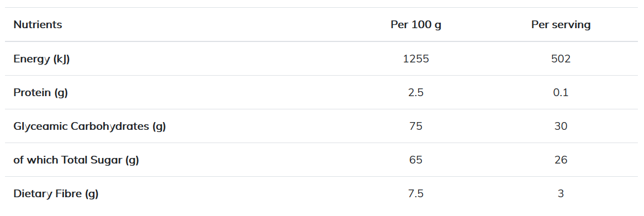The height and width of the screenshot is (216, 644).
Task: Select the Per serving column header
Action: (561, 25)
